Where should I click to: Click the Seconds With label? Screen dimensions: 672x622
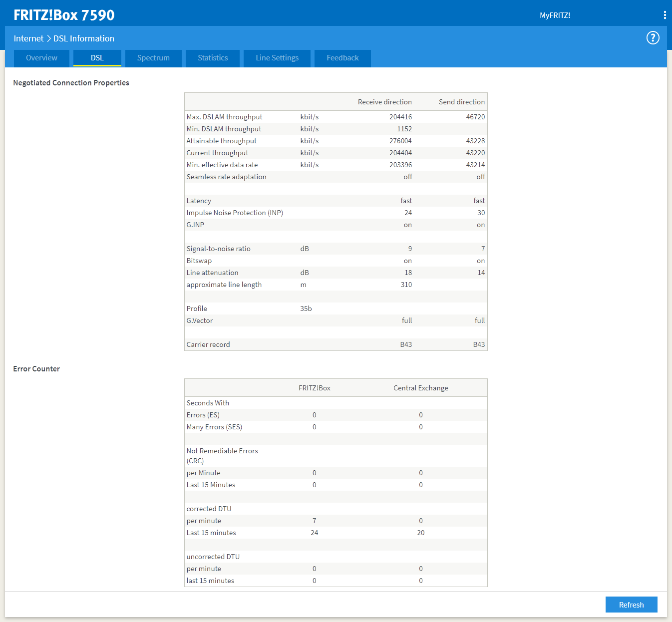pos(208,403)
